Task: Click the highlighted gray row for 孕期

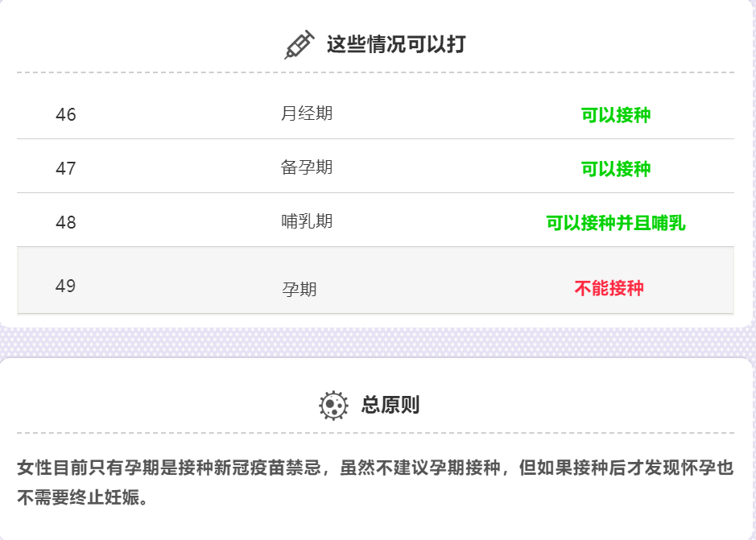Action: [x=451, y=282]
